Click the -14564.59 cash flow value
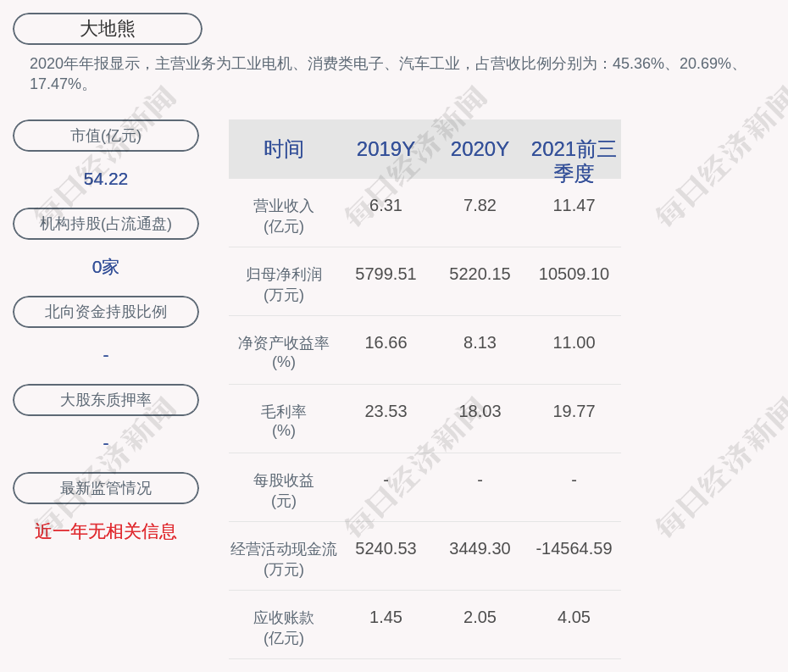The height and width of the screenshot is (672, 788). coord(574,548)
